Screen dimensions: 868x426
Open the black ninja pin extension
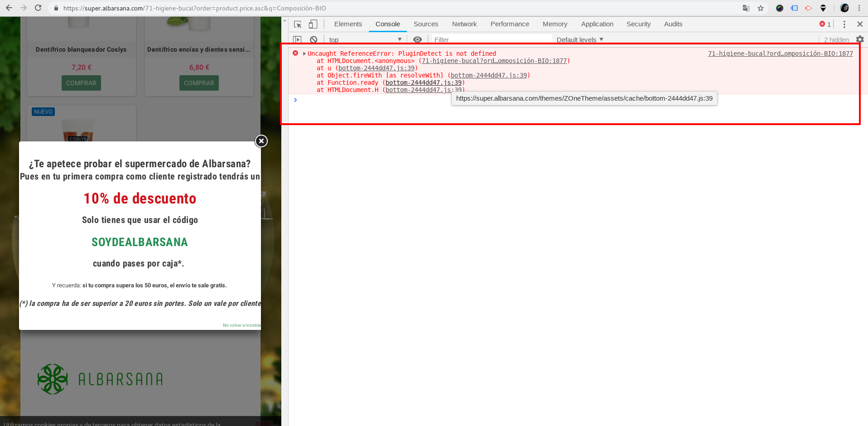point(823,8)
